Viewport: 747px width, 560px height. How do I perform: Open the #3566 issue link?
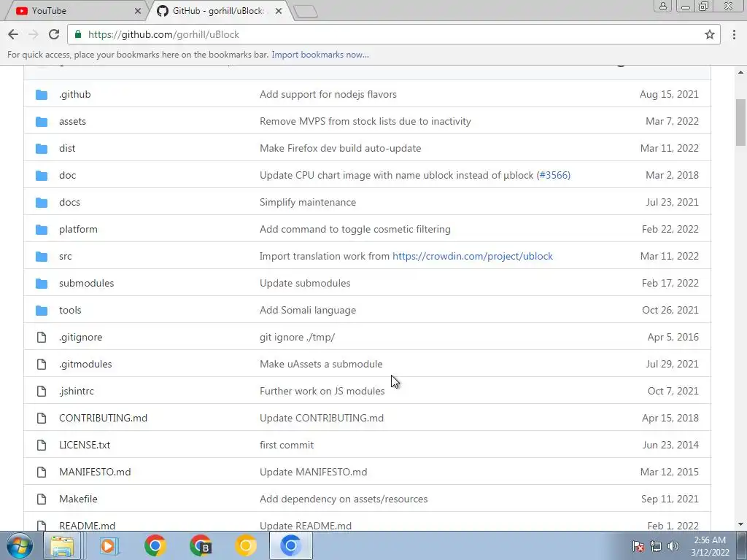(554, 175)
